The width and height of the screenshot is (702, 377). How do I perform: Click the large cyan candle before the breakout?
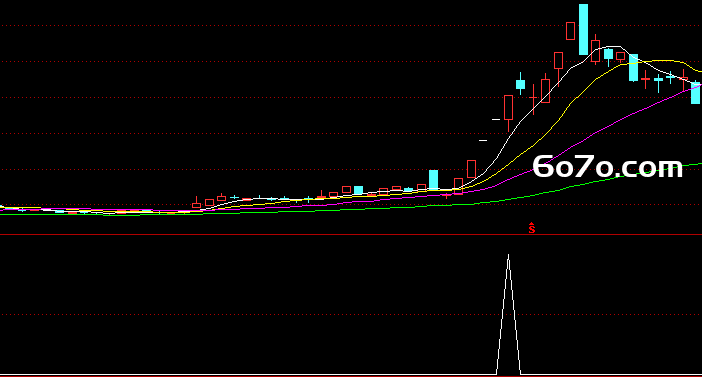coord(433,180)
